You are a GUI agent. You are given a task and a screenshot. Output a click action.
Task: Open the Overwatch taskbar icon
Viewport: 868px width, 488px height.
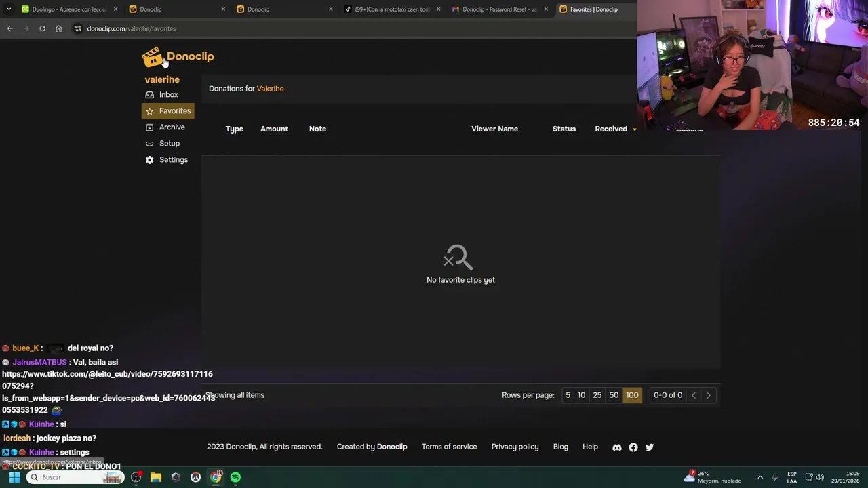point(195,477)
